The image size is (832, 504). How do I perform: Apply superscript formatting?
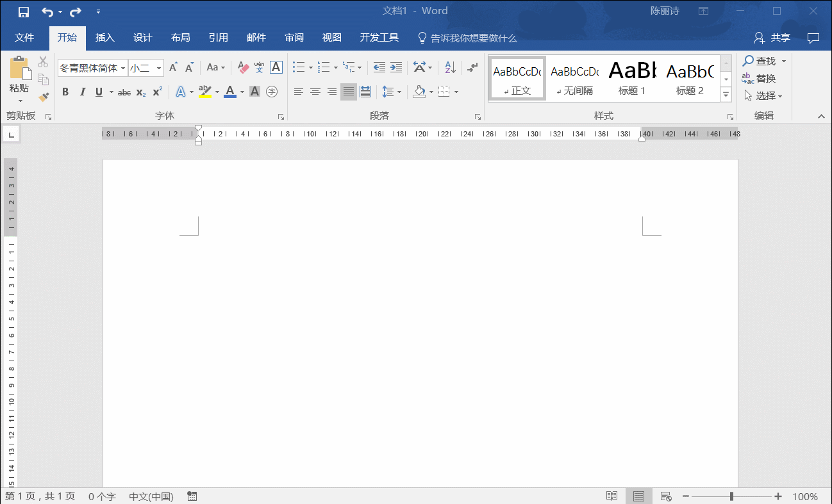pos(158,92)
